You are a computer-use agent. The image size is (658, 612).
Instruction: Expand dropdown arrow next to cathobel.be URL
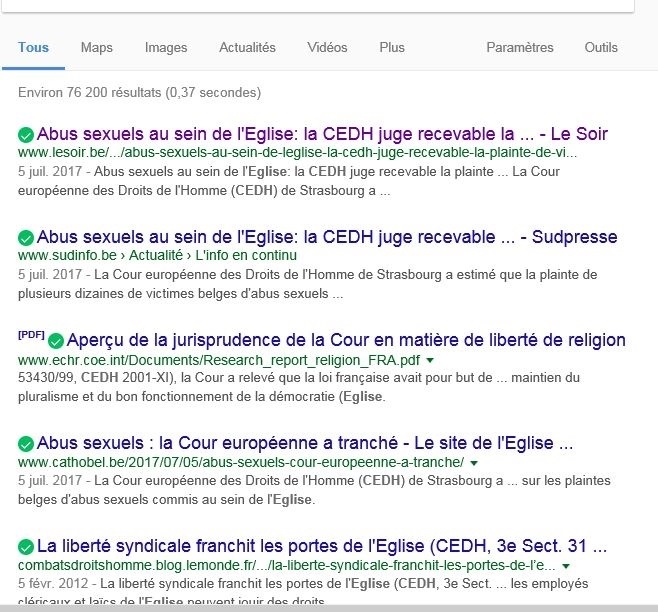coord(474,463)
